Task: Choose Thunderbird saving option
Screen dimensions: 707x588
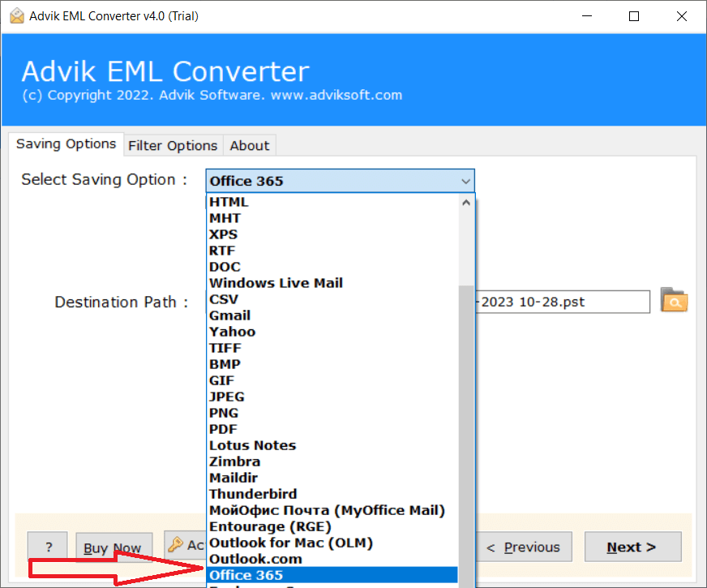Action: pos(332,494)
